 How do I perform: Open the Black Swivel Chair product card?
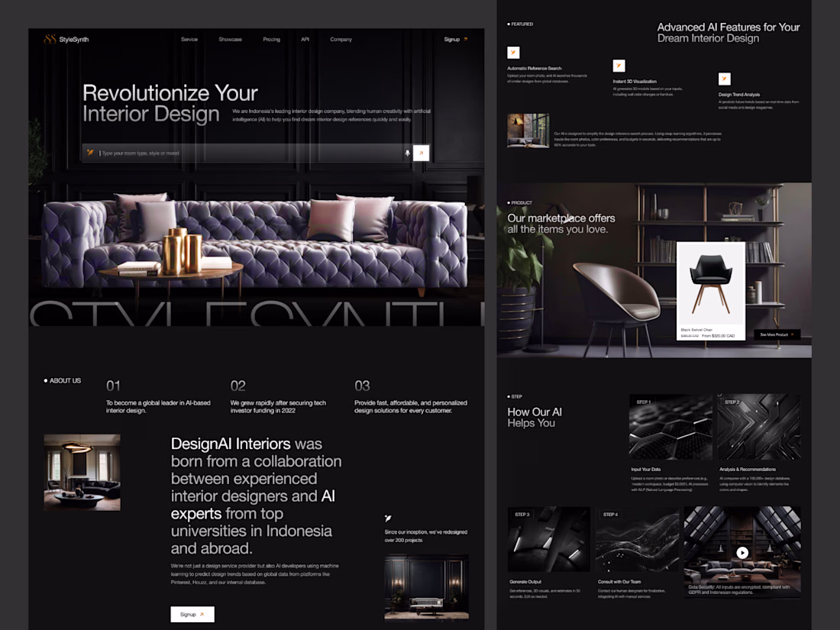[711, 291]
